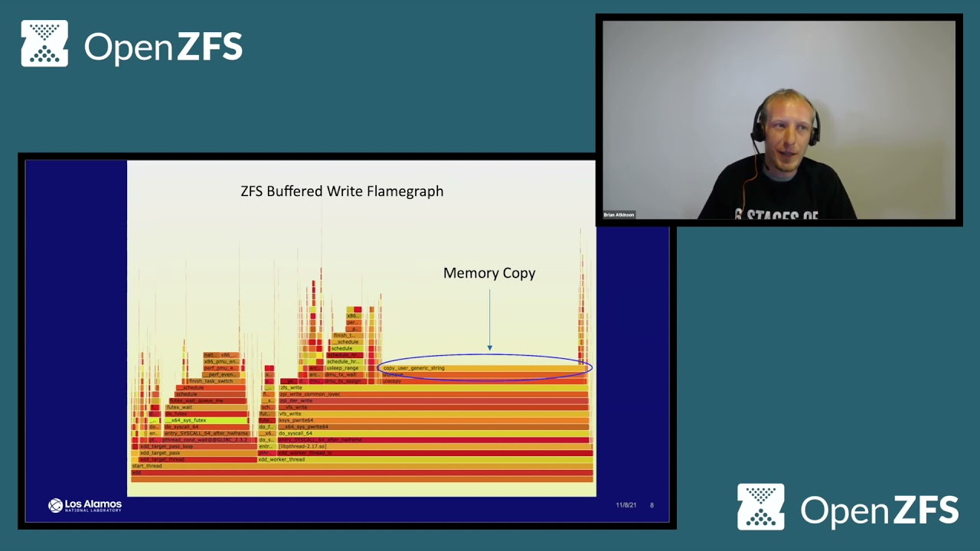Click the blue arrow under Memory Copy
Image resolution: width=980 pixels, height=551 pixels.
click(x=489, y=320)
